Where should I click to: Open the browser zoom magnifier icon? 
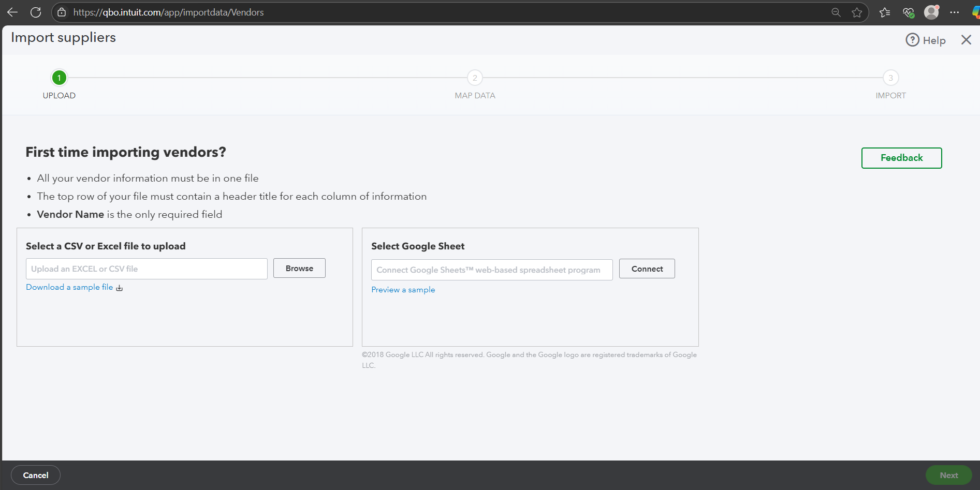pyautogui.click(x=836, y=12)
